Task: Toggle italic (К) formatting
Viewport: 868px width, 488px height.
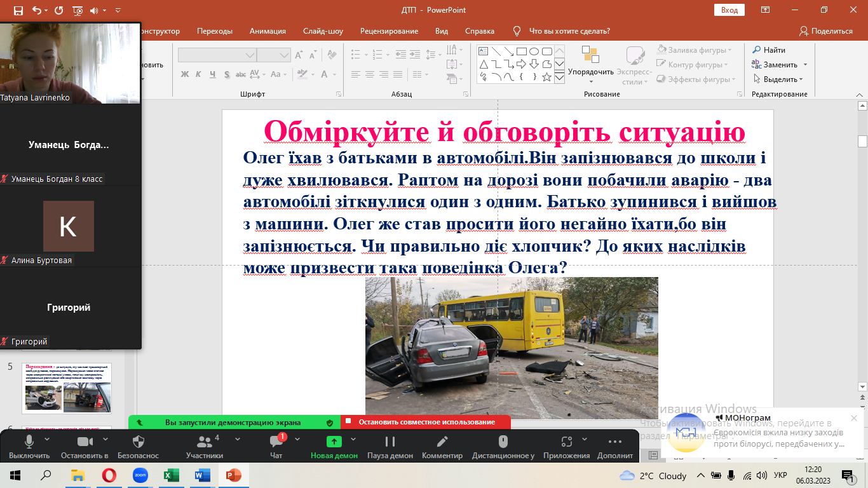Action: point(200,74)
